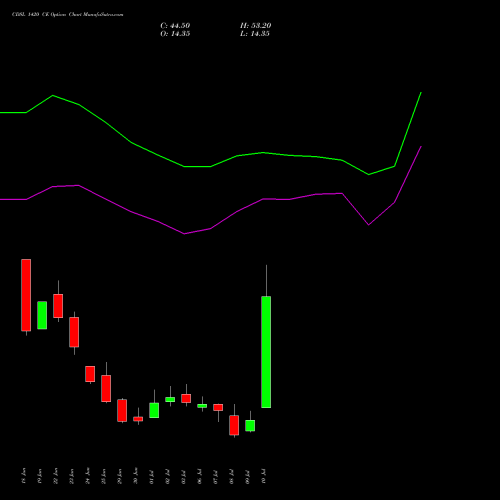Click the 06 Jul date label
This screenshot has width=500, height=500.
(200, 476)
